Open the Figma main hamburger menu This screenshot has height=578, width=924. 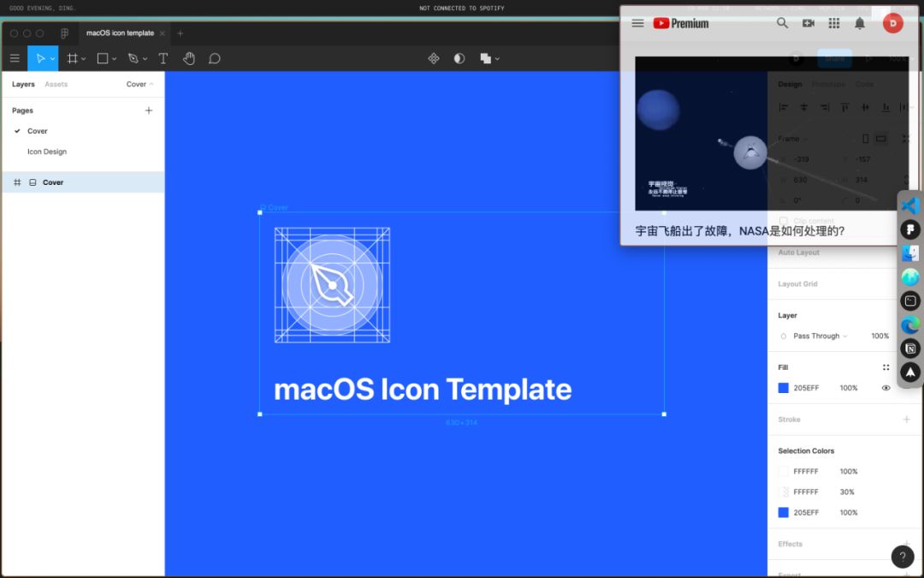(15, 58)
